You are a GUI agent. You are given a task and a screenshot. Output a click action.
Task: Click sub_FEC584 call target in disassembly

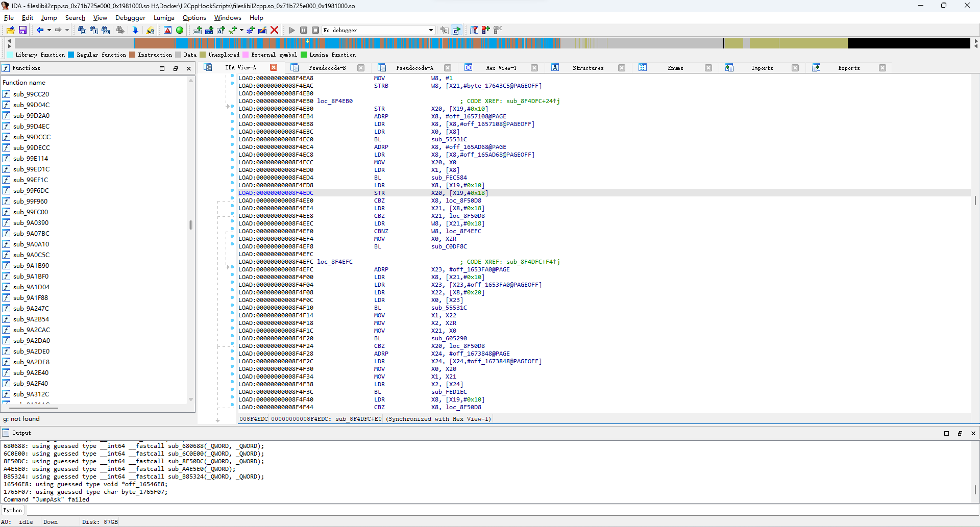(x=449, y=178)
